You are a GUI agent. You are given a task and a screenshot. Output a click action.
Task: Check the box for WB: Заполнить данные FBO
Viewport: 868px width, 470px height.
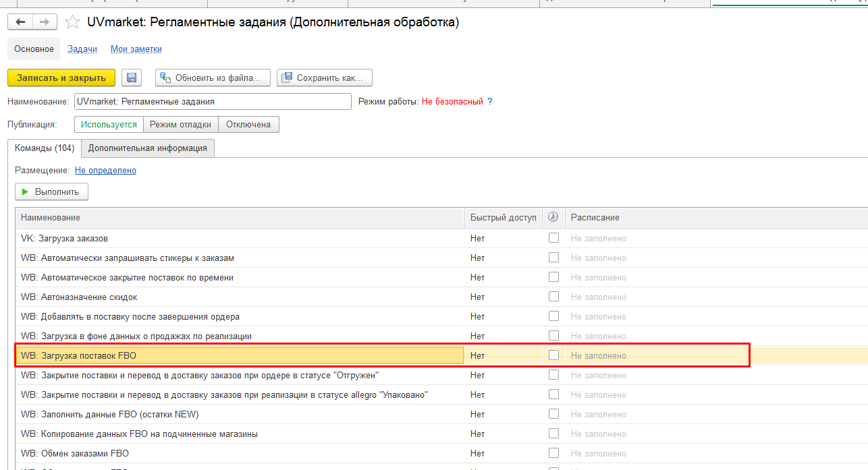[x=553, y=414]
